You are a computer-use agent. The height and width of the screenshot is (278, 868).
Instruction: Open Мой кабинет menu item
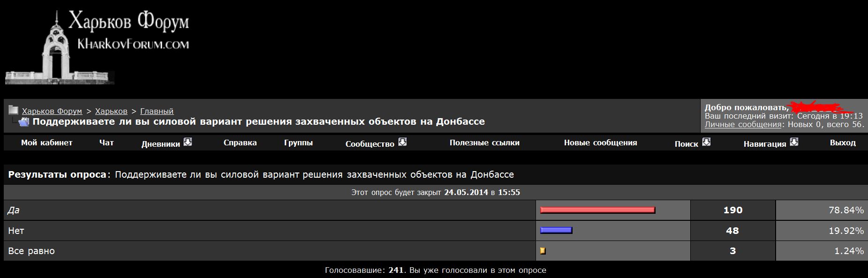coord(46,143)
